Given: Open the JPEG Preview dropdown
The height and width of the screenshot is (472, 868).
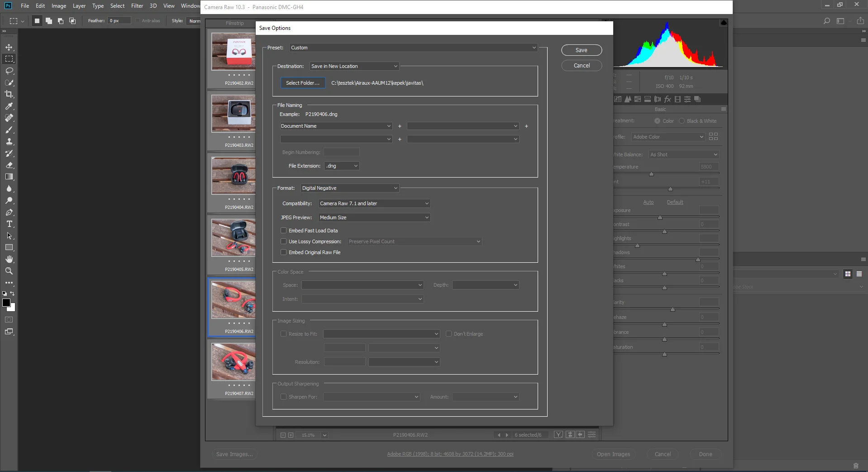Looking at the screenshot, I should (x=374, y=217).
